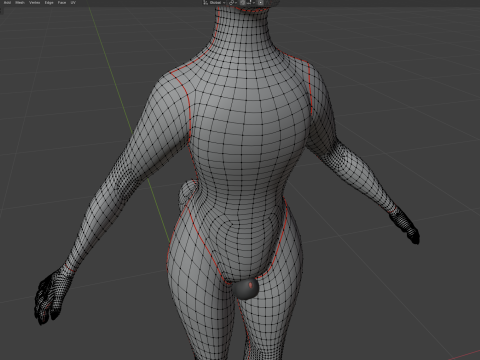480x360 pixels.
Task: Toggle the snap magnet icon
Action: click(243, 3)
